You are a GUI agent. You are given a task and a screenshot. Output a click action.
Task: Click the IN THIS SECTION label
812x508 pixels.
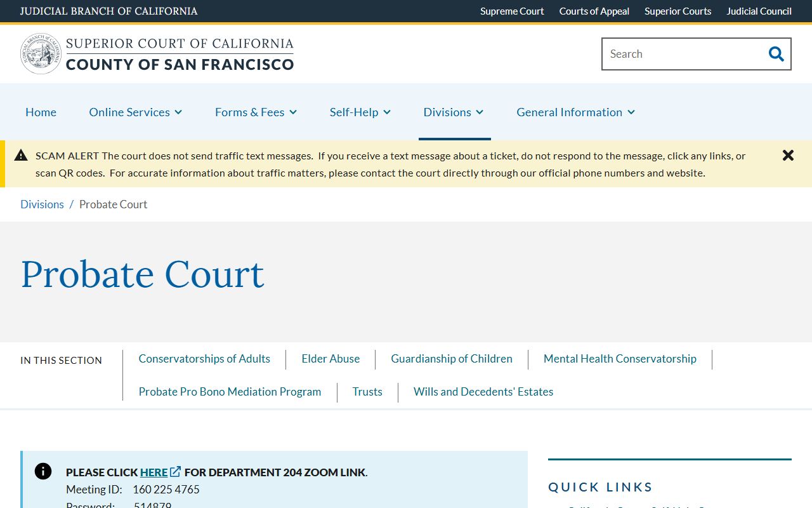61,360
